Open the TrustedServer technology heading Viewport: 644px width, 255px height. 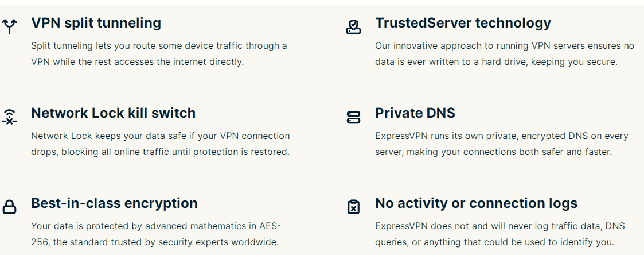[463, 23]
